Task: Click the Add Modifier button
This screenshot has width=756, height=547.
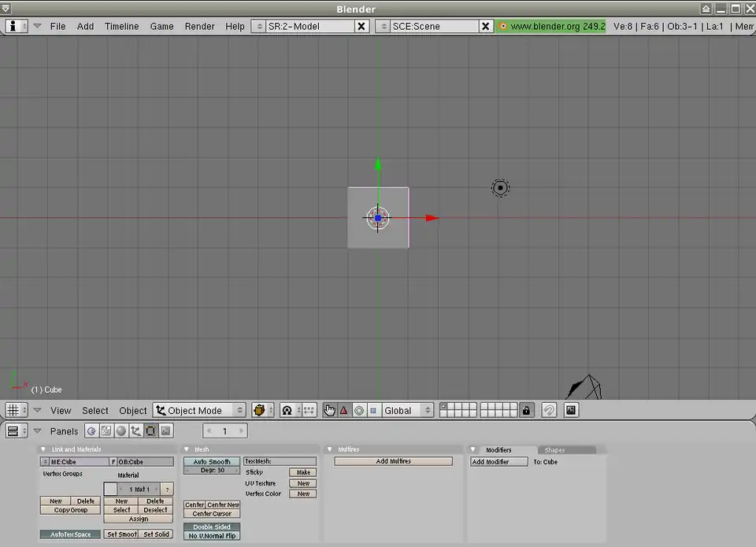Action: point(498,462)
